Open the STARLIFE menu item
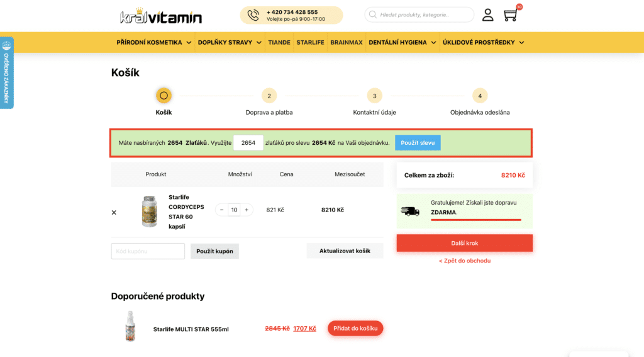The height and width of the screenshot is (357, 644). [310, 42]
